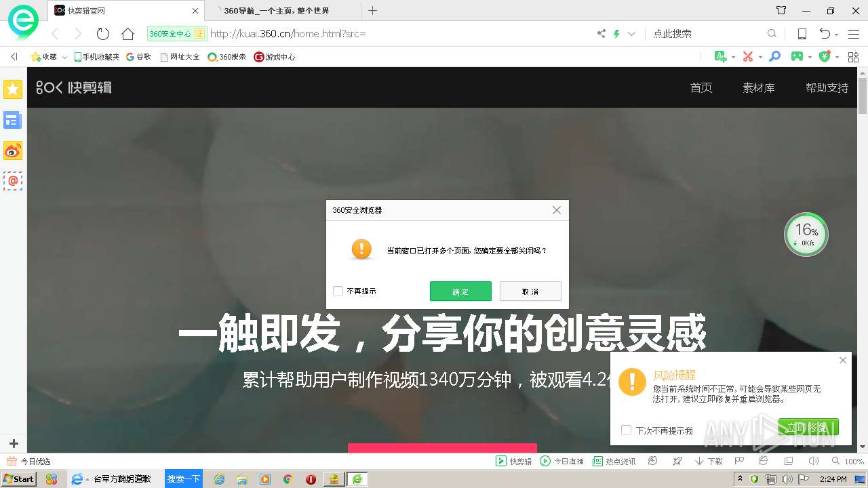Click the share icon in address bar
The width and height of the screenshot is (868, 488).
[x=601, y=33]
